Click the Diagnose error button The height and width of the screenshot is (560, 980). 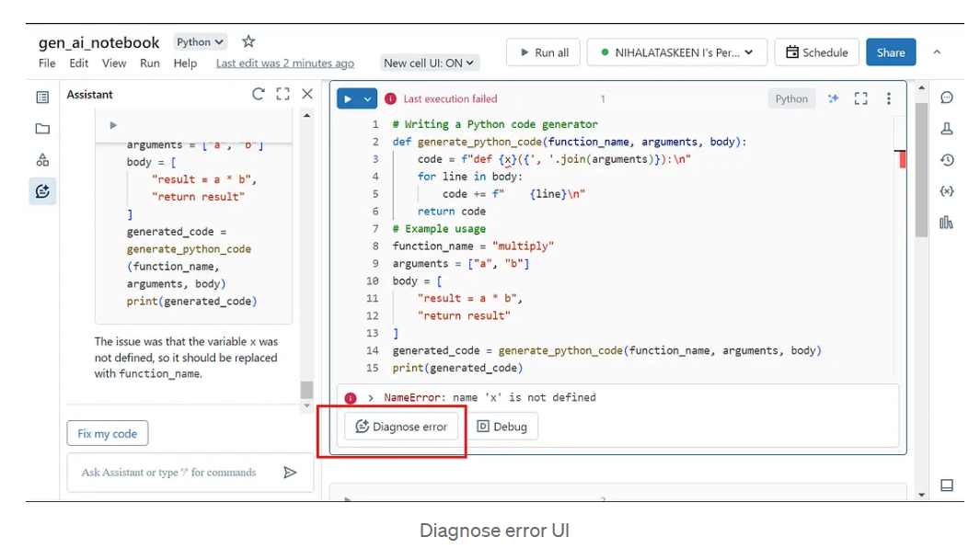point(401,426)
